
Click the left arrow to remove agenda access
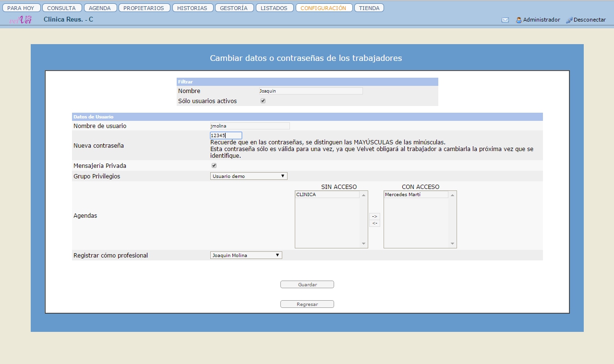pos(374,223)
